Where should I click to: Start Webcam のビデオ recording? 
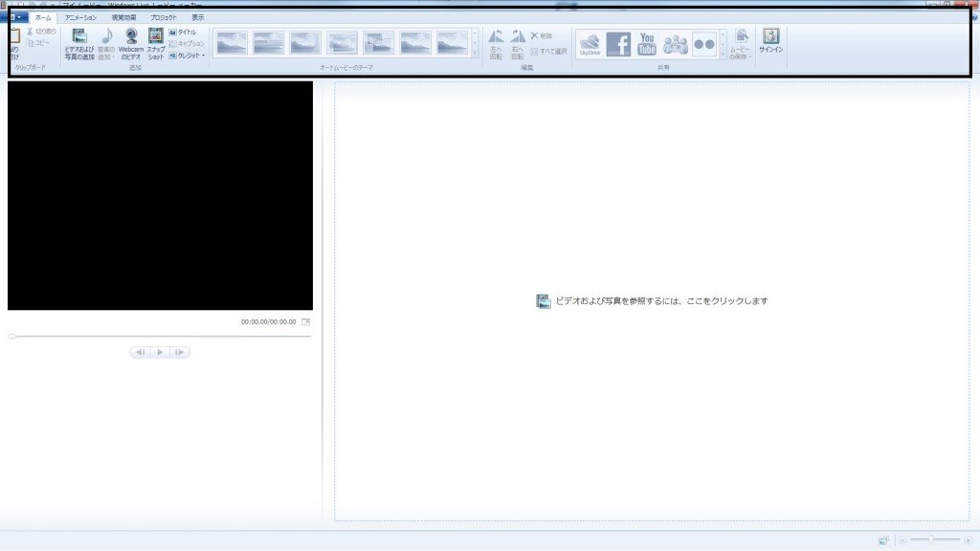[131, 44]
